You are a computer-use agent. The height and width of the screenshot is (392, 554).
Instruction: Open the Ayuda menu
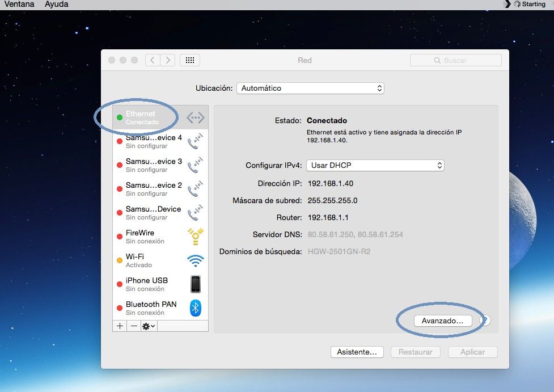pyautogui.click(x=57, y=4)
